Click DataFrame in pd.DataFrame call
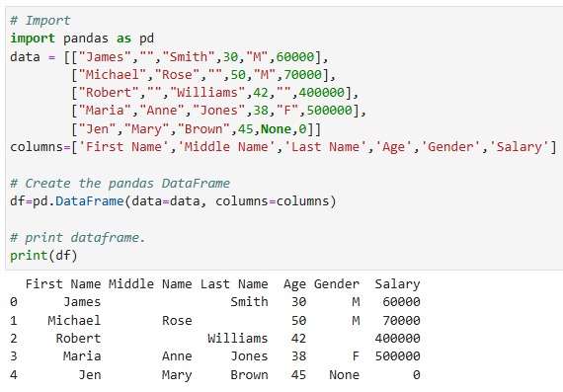 90,201
